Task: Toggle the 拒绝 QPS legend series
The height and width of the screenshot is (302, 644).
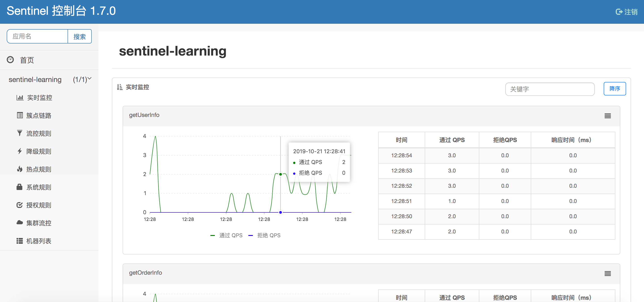Action: tap(264, 235)
